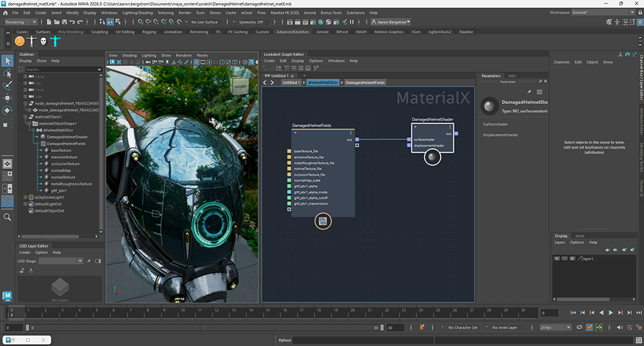Switch to the Rigging shelf tab
Viewport: 644px width, 346px height.
click(149, 32)
